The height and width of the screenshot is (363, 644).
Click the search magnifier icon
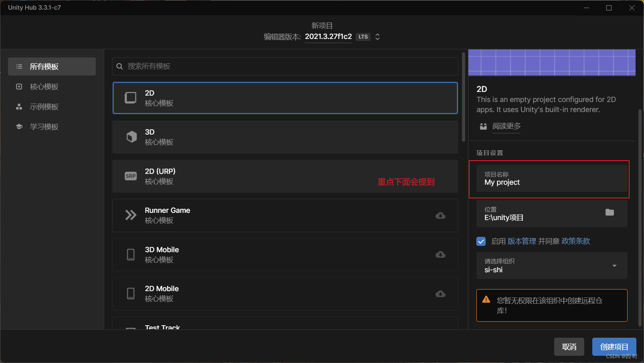119,66
